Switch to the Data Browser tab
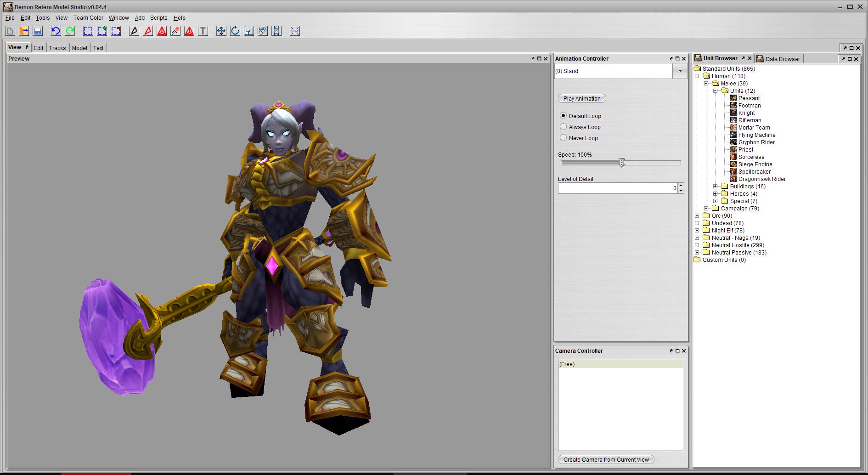868x475 pixels. click(x=779, y=59)
